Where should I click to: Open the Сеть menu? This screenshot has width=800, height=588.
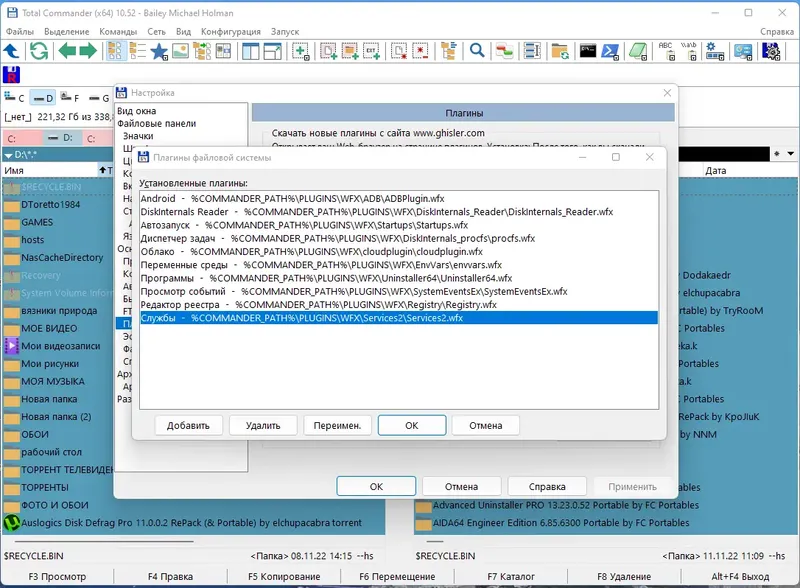[x=156, y=31]
